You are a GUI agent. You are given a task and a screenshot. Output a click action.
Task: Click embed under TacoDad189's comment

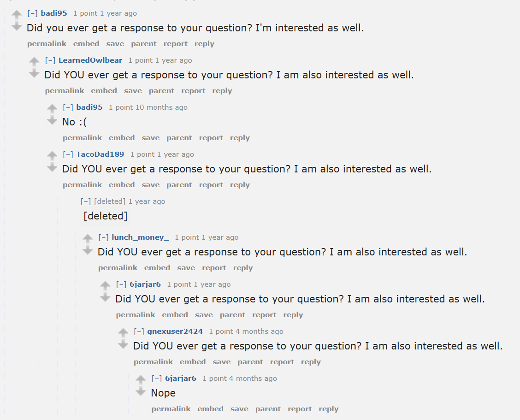click(x=122, y=185)
